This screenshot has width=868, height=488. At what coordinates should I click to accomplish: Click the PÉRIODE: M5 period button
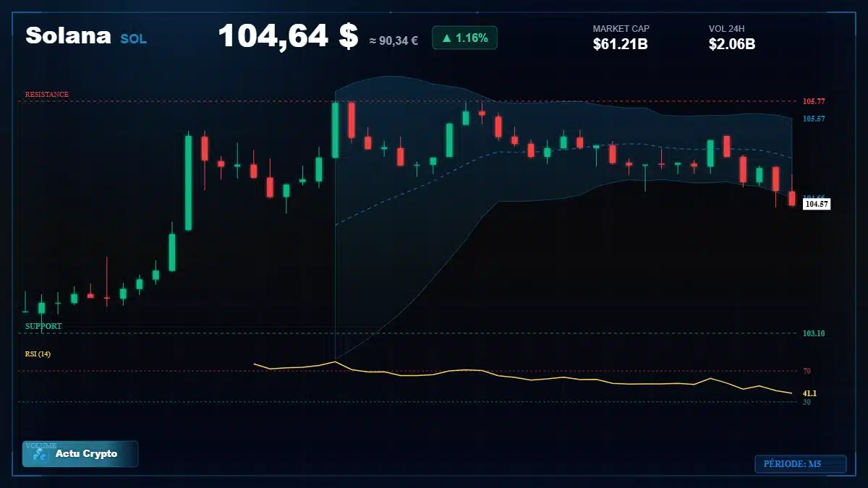pyautogui.click(x=800, y=464)
